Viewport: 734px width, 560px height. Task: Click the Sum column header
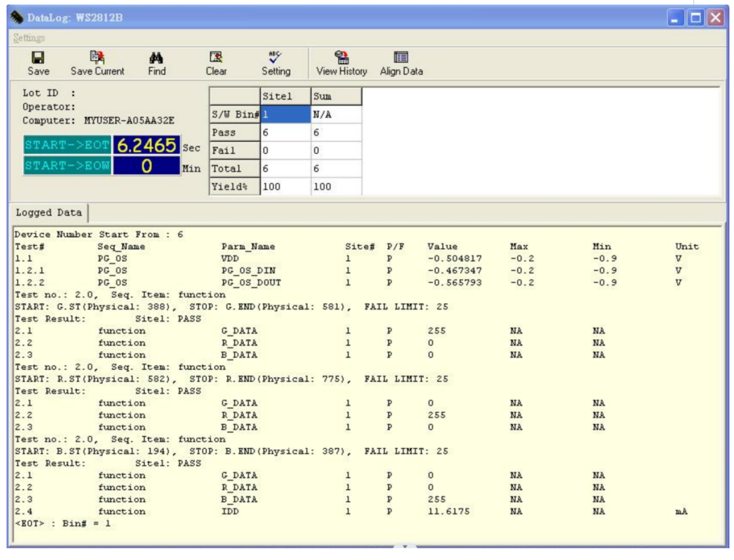pos(335,96)
